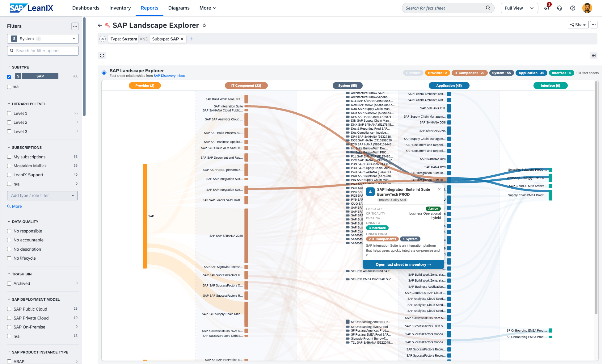Open the Diagrams tab
This screenshot has height=364, width=607.
coord(179,8)
